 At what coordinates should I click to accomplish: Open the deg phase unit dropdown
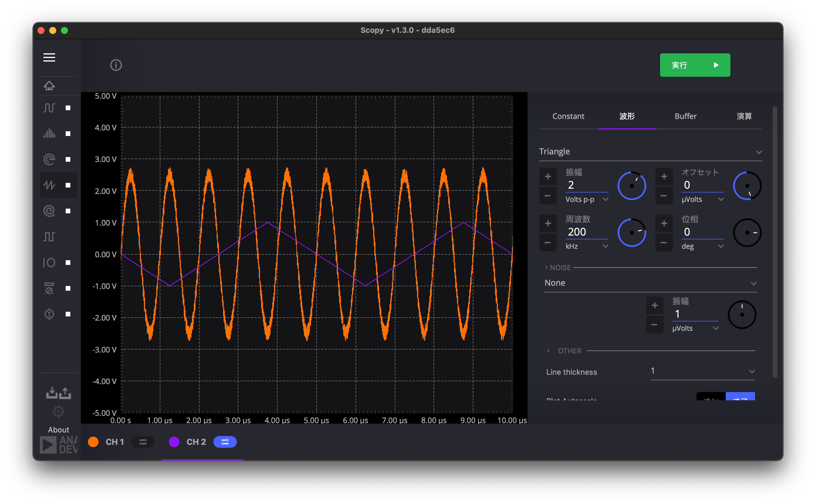click(703, 246)
